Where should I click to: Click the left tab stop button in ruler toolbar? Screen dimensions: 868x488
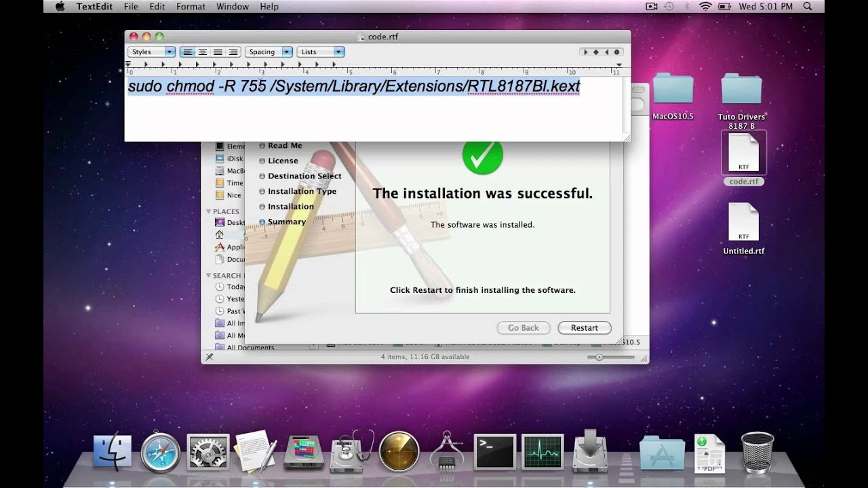(585, 52)
